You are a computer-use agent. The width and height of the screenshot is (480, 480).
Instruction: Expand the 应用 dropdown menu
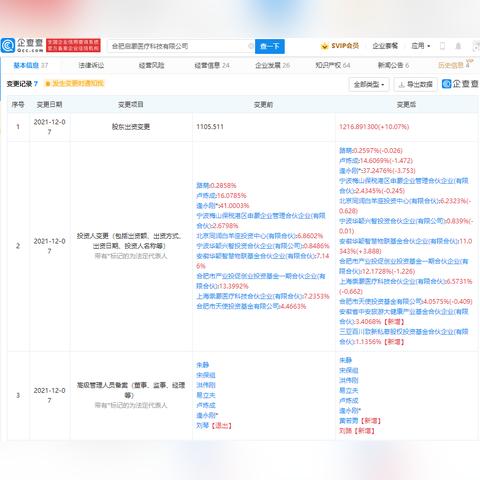[x=421, y=46]
